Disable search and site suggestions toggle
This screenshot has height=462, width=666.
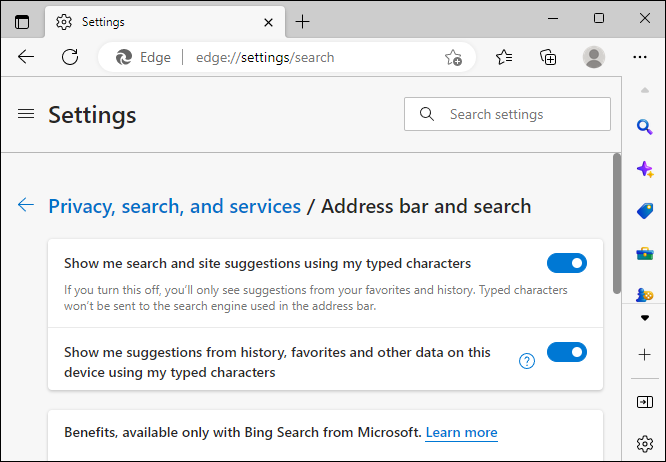coord(567,263)
